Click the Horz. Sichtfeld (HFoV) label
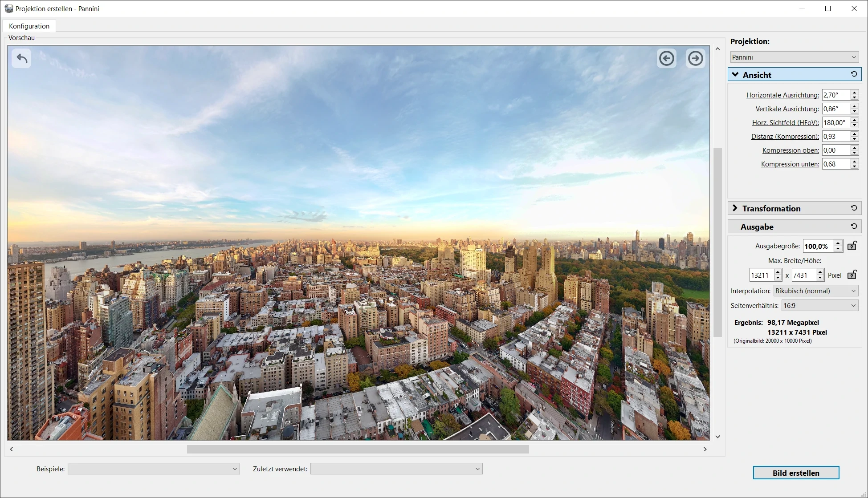This screenshot has width=868, height=498. pyautogui.click(x=785, y=123)
